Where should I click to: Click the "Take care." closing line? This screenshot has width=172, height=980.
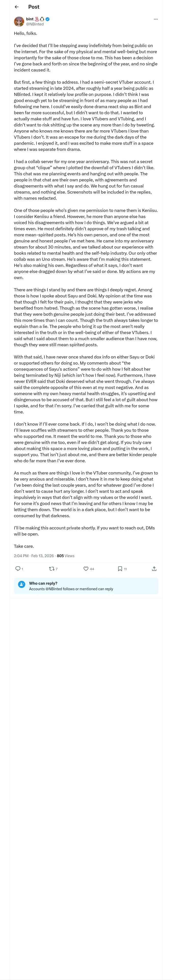(x=24, y=546)
